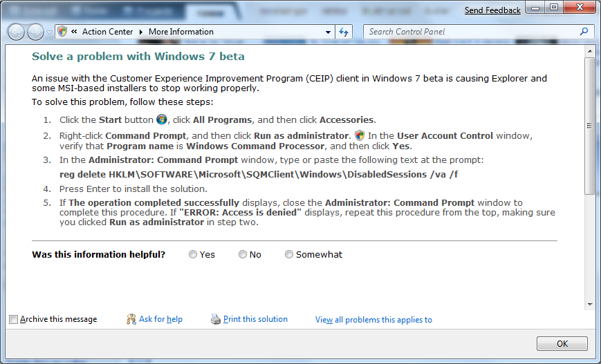Open the Ask for help link
The image size is (601, 364).
click(160, 319)
